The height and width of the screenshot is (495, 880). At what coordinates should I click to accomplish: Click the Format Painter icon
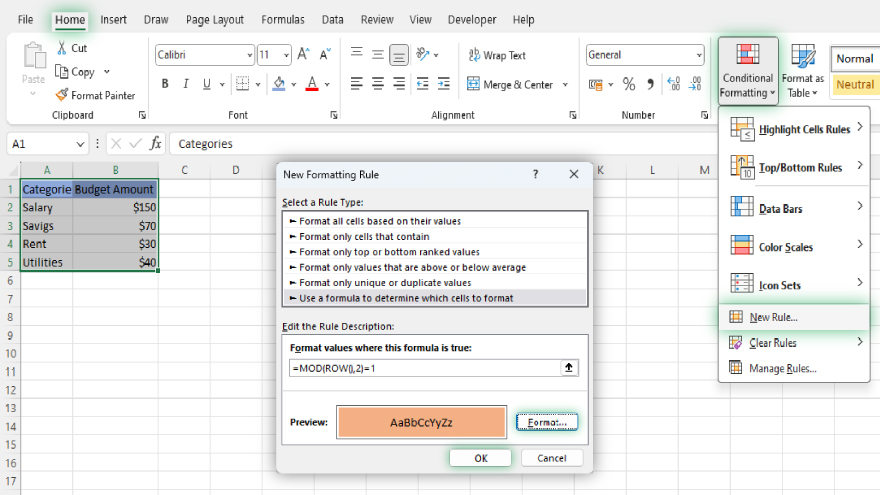pyautogui.click(x=62, y=95)
